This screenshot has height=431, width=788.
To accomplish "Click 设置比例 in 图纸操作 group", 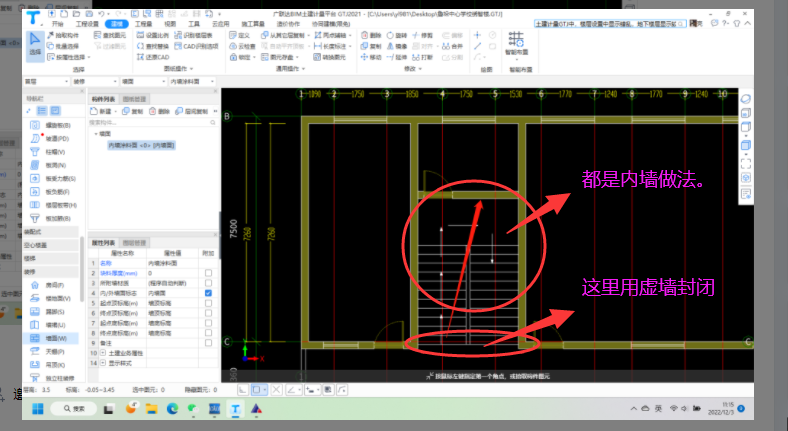I will pyautogui.click(x=153, y=35).
